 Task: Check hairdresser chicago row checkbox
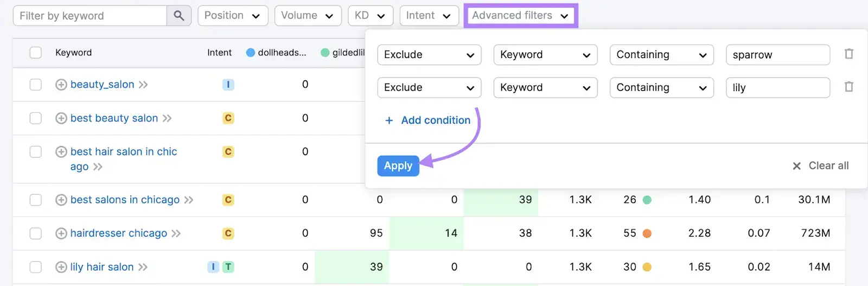tap(36, 233)
